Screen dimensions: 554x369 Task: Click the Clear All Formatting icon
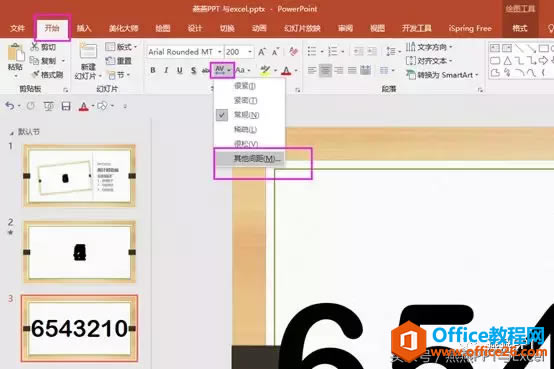pyautogui.click(x=293, y=52)
